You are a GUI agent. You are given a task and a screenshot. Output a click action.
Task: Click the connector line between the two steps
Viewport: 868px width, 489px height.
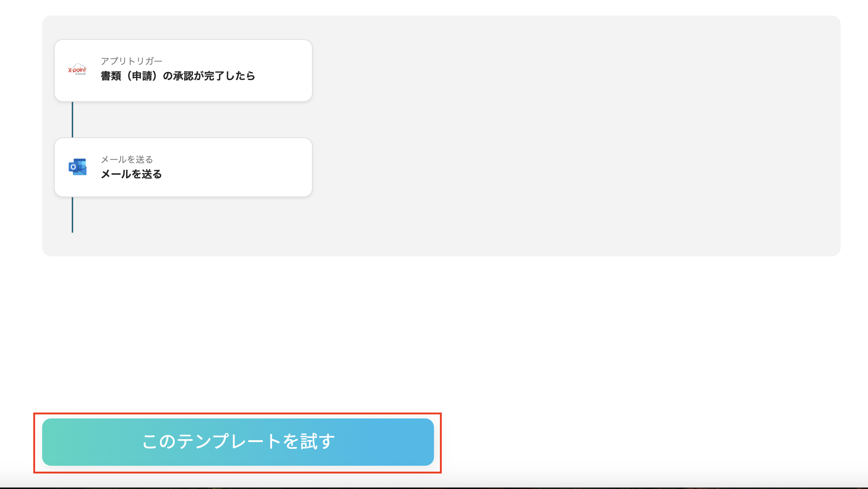point(72,119)
